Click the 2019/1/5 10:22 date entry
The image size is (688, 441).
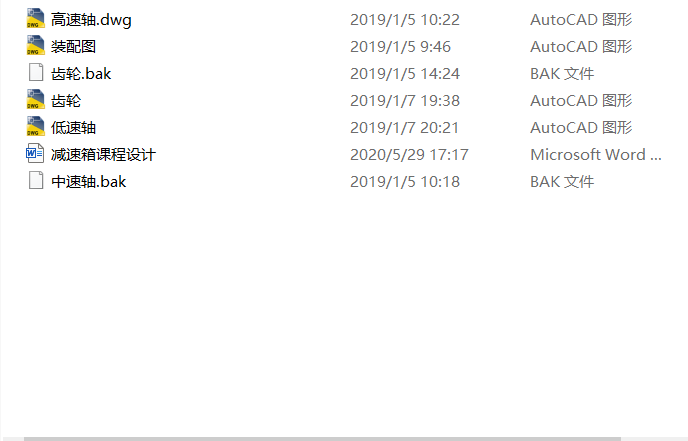pyautogui.click(x=405, y=20)
